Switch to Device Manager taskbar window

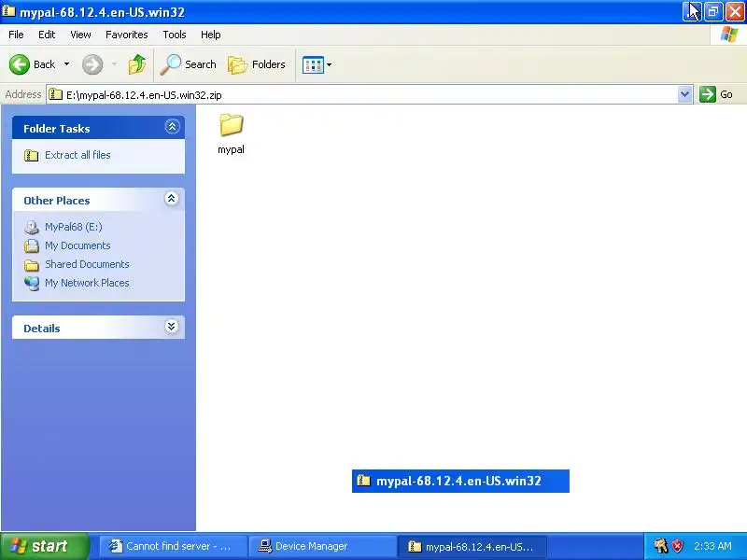[x=322, y=546]
